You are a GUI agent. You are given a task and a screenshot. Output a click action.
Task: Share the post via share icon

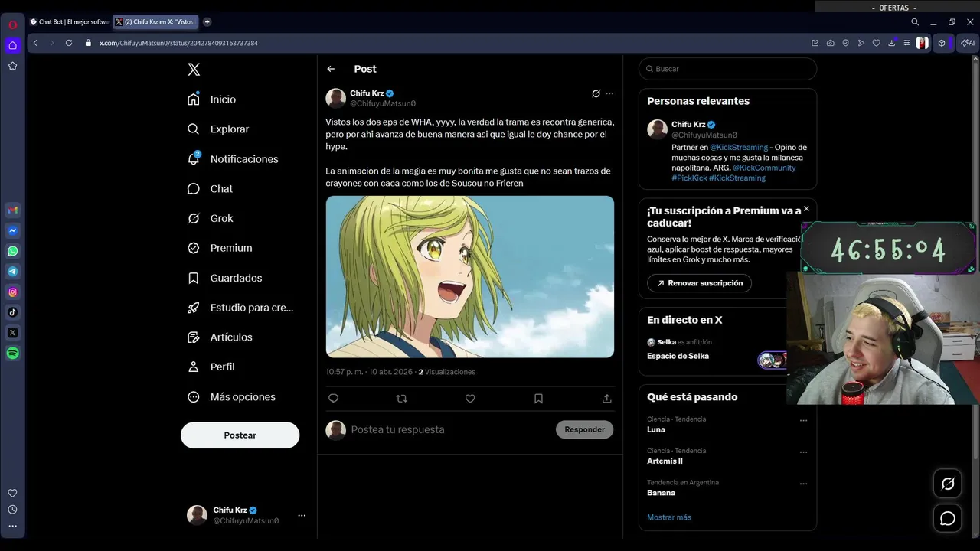(607, 399)
